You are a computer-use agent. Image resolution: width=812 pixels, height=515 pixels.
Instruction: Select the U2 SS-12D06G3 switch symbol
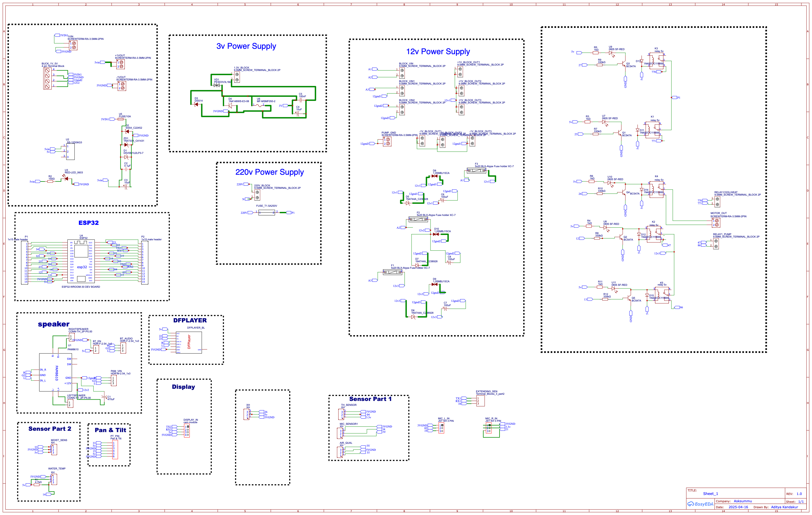pyautogui.click(x=70, y=151)
